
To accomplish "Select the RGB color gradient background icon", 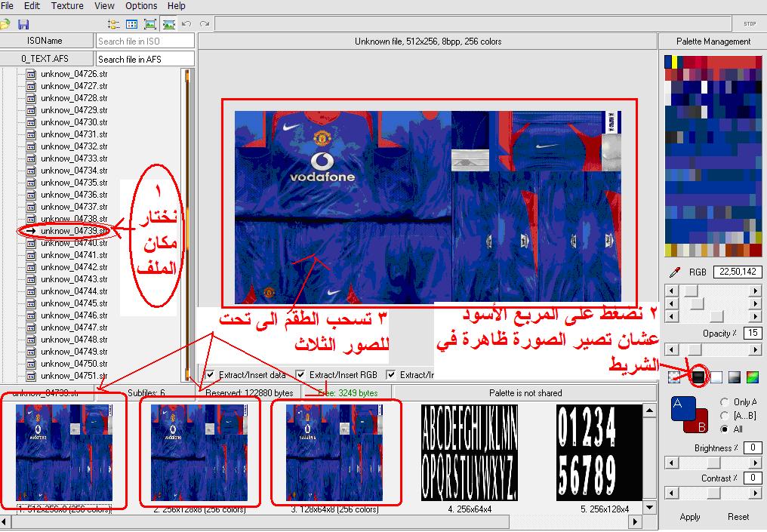I will (752, 377).
